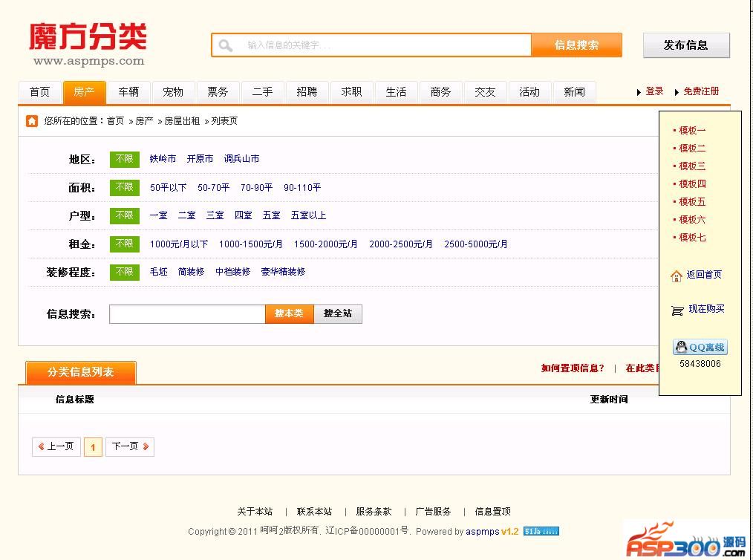Image resolution: width=753 pixels, height=560 pixels.
Task: Click the cart icon beside 现在购买
Action: (677, 310)
